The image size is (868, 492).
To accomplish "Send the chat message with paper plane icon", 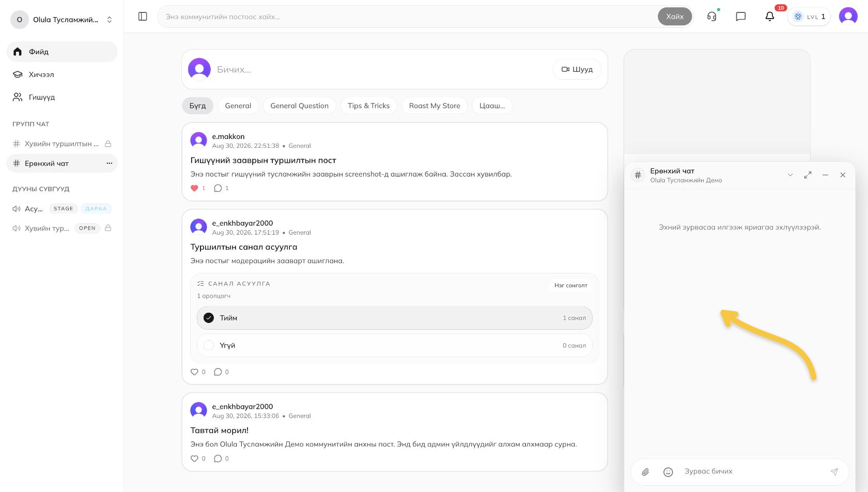I will [x=834, y=472].
